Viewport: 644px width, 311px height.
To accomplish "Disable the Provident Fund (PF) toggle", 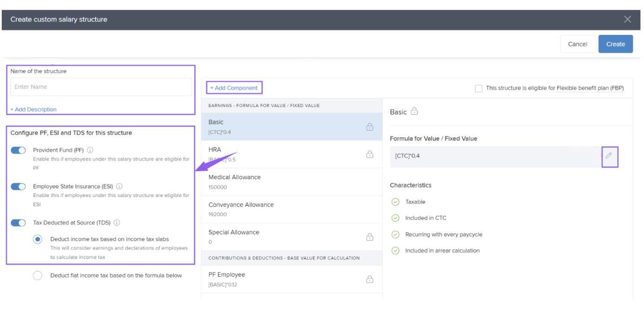I will coord(18,150).
